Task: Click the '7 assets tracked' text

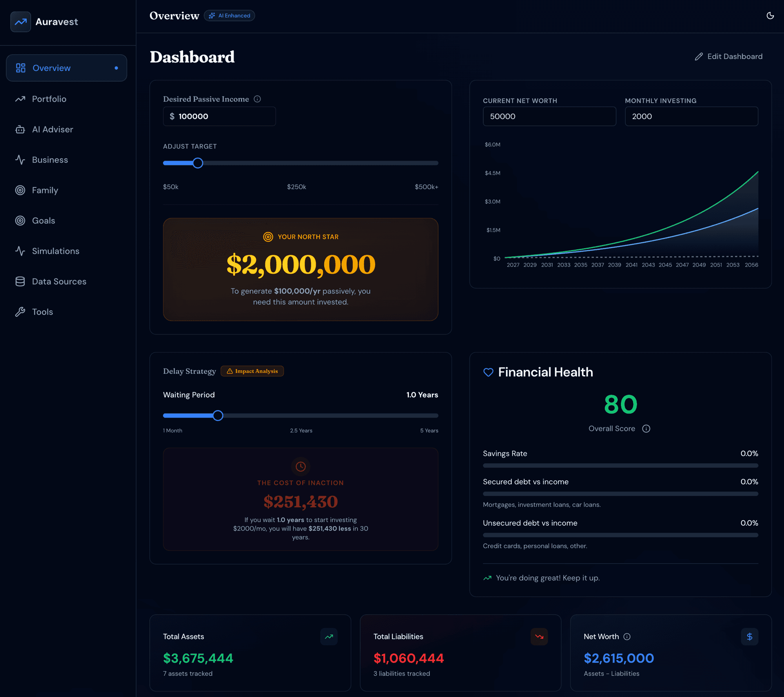Action: point(188,673)
